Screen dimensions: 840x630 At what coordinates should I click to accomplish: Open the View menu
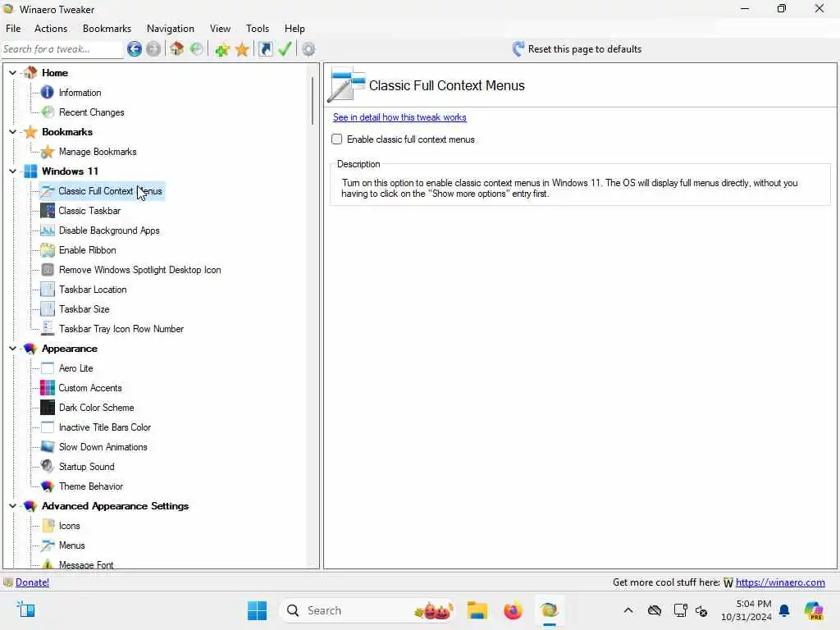tap(220, 29)
